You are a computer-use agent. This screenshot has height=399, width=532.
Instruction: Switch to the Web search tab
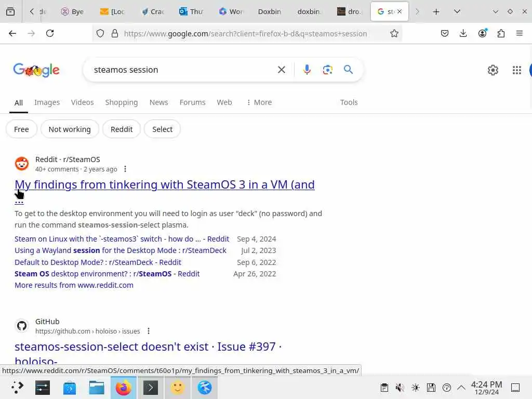224,102
